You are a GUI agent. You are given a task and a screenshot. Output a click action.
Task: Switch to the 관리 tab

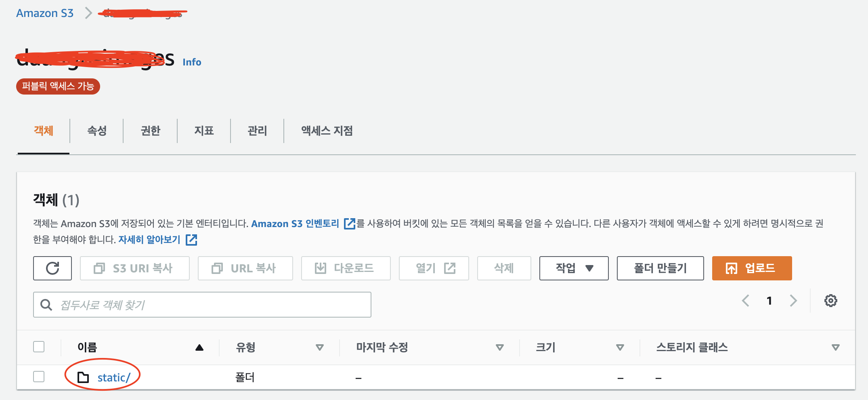pos(257,131)
